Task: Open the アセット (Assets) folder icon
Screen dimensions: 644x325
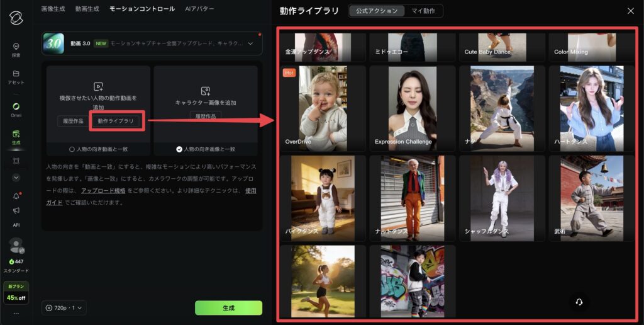Action: pyautogui.click(x=16, y=76)
